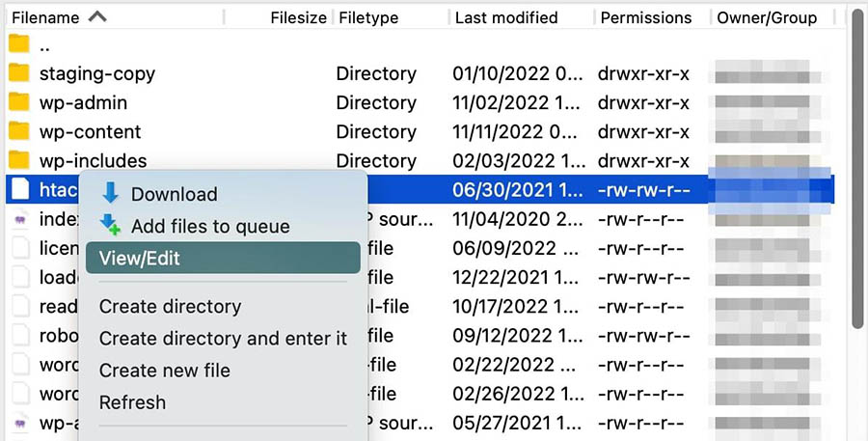Sort by the Last modified column header
The height and width of the screenshot is (441, 868).
coord(506,17)
